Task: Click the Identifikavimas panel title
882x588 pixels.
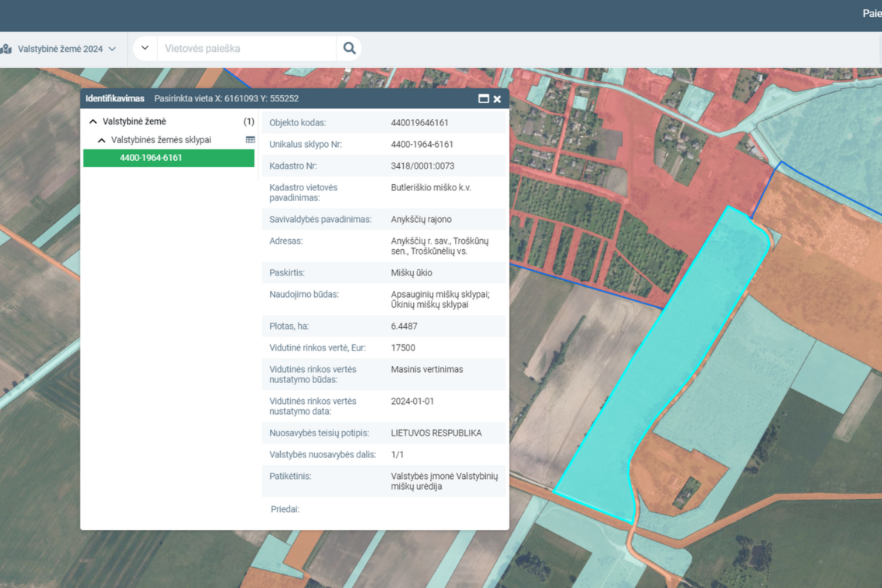Action: coord(115,99)
